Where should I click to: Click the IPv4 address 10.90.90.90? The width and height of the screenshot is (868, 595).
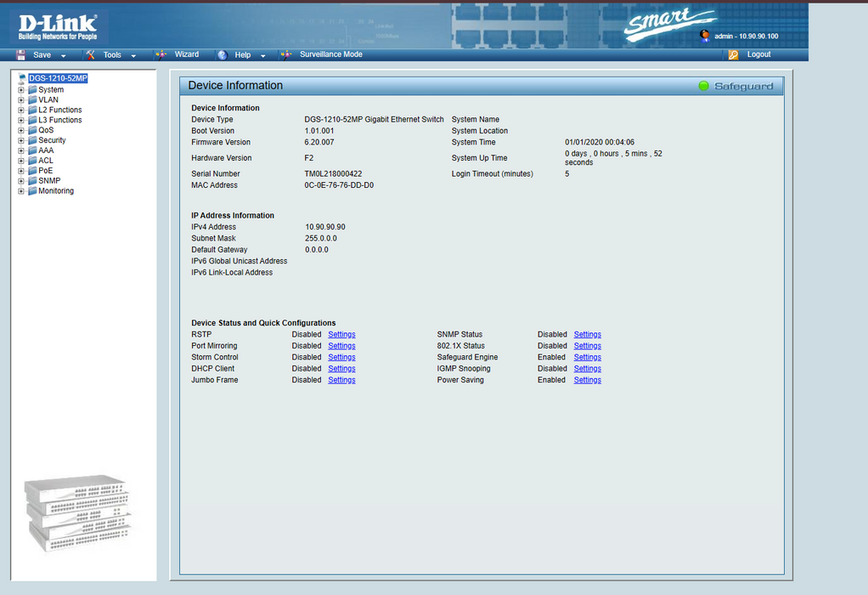[325, 227]
